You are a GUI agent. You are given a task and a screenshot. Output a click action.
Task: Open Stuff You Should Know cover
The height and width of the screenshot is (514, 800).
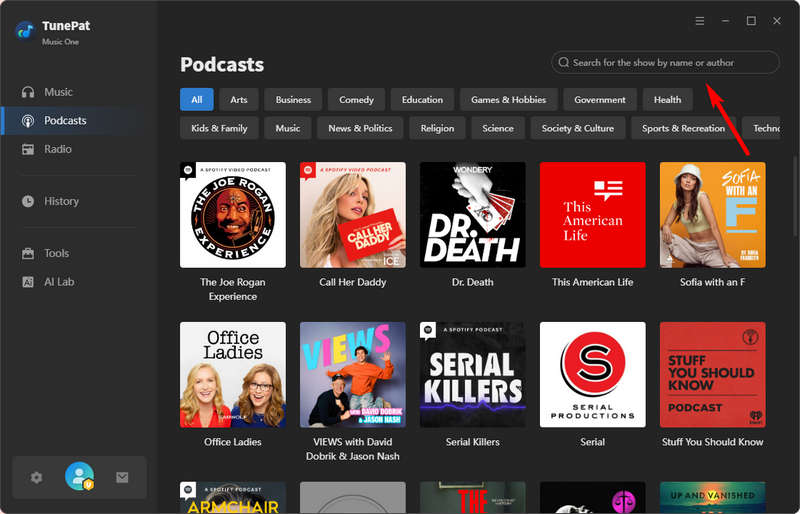[x=712, y=375]
